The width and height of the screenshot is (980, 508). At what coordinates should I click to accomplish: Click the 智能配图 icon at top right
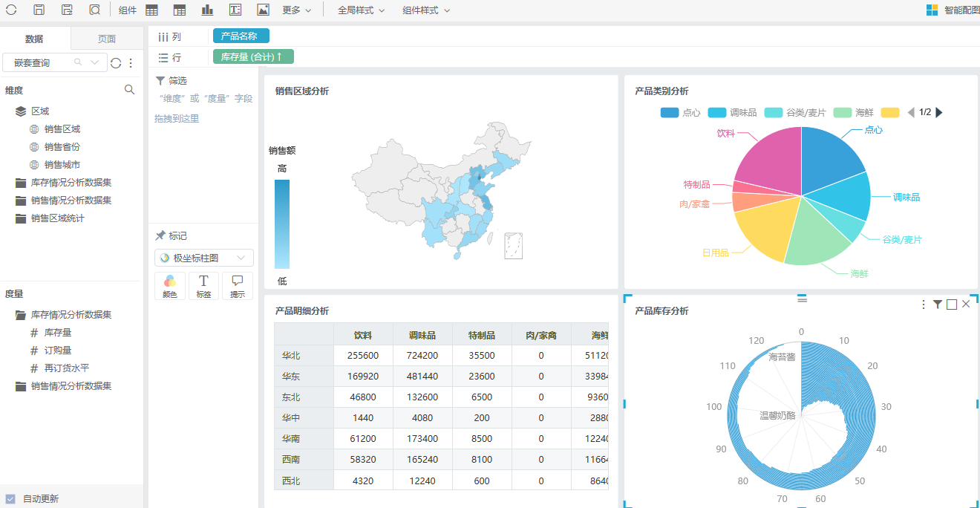point(932,10)
